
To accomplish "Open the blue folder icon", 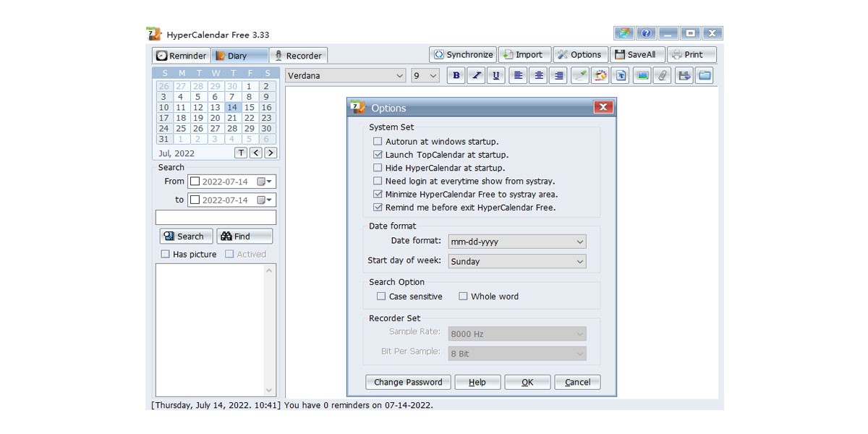I will click(705, 75).
